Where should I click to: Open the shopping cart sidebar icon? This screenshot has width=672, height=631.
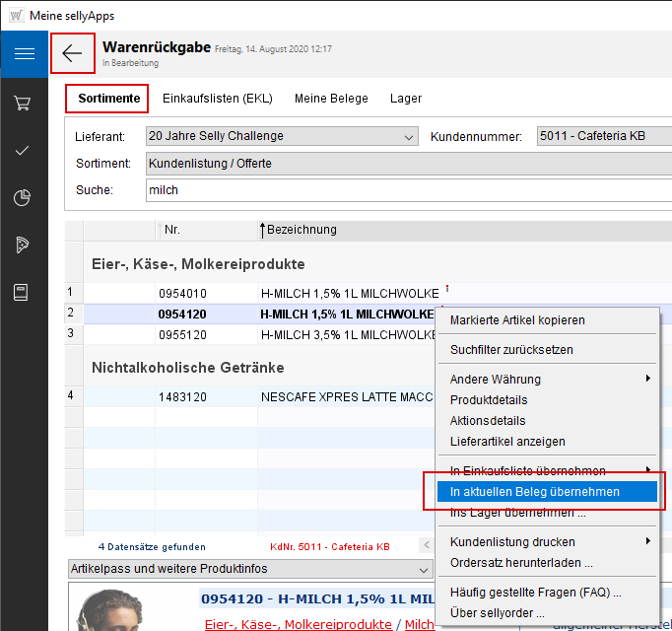23,103
